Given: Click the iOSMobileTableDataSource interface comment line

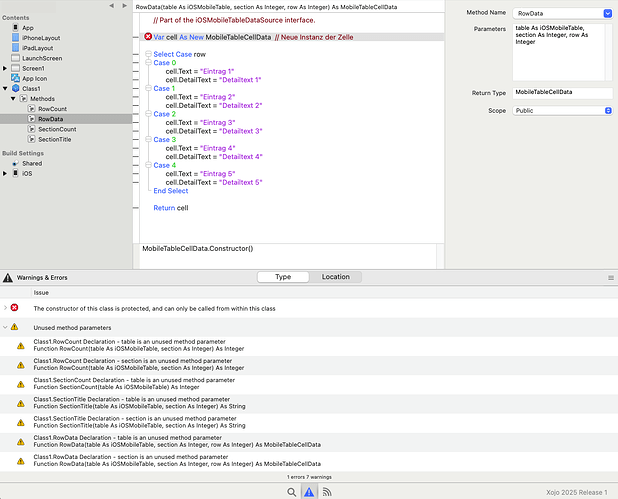Looking at the screenshot, I should [234, 20].
